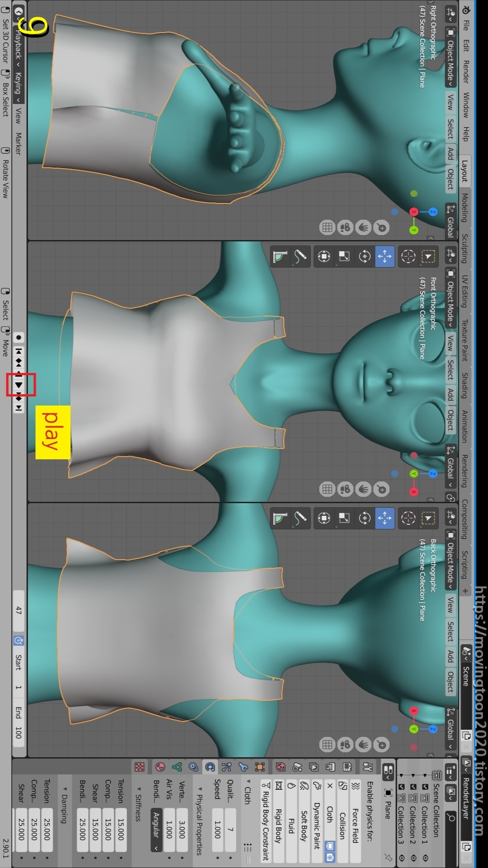Toggle camera view gizmo in Right Orthographic view
The image size is (488, 868).
point(346,227)
